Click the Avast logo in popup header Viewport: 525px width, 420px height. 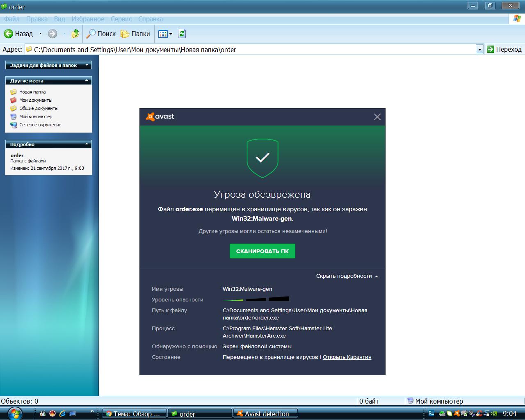(160, 116)
